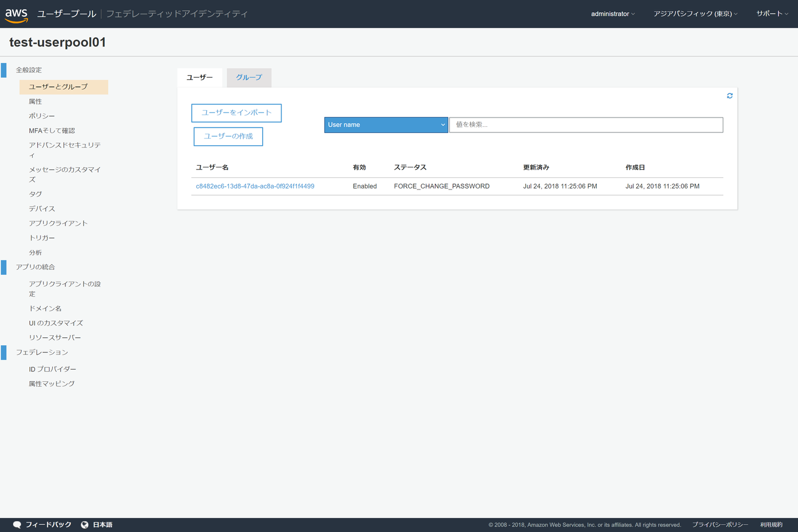
Task: Open user c8482ec6-13d8-47da-ac8a-0f924f1f4499
Action: 255,186
